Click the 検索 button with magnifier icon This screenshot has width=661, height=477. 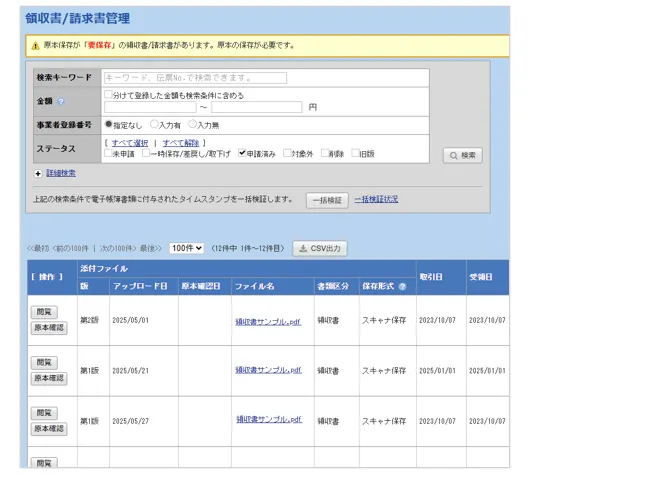463,156
